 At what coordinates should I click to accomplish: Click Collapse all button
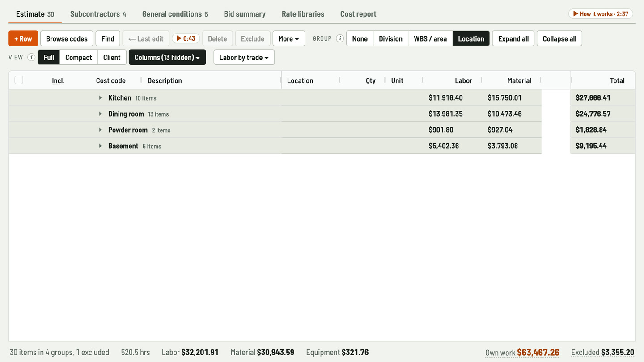pos(559,38)
